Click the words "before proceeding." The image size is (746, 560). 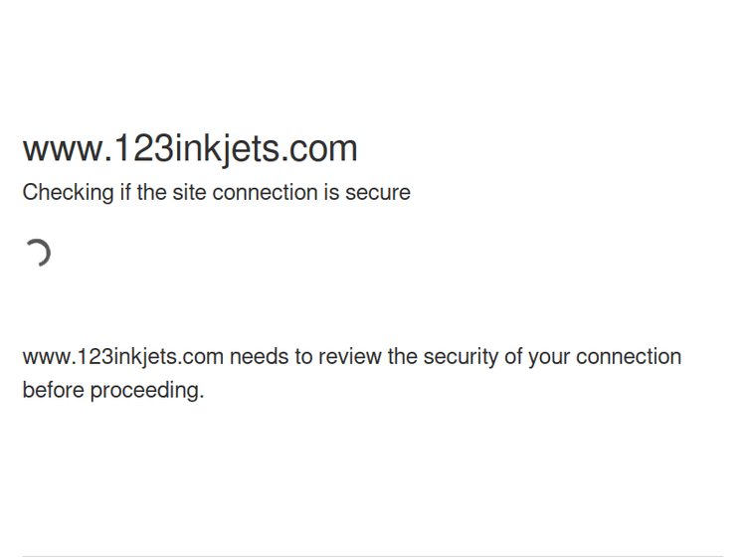pos(112,390)
